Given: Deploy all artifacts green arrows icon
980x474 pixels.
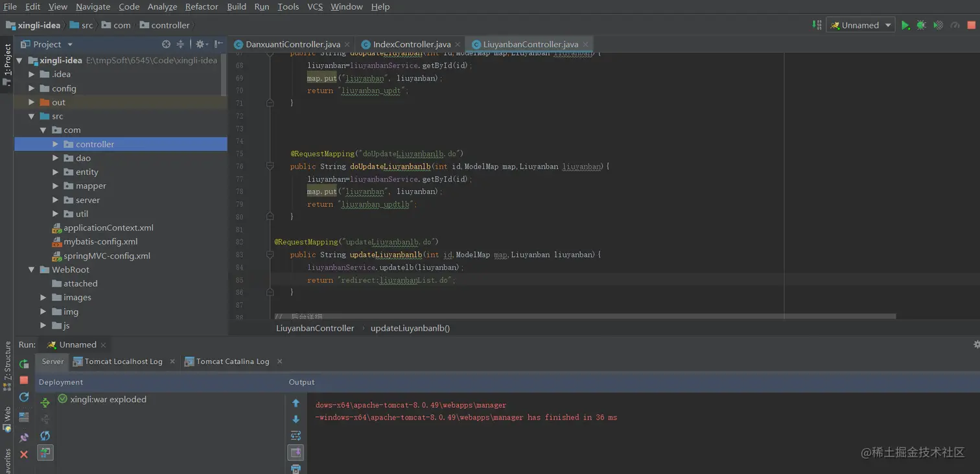Looking at the screenshot, I should (45, 403).
